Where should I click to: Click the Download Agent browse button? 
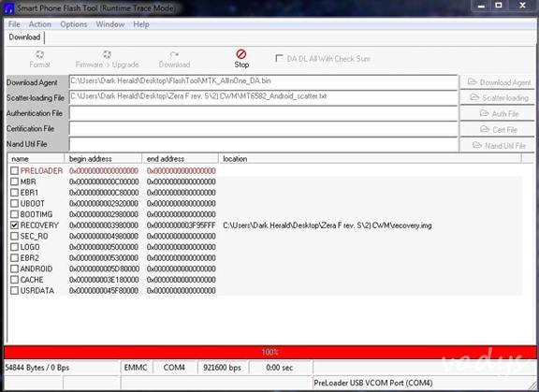(x=497, y=82)
